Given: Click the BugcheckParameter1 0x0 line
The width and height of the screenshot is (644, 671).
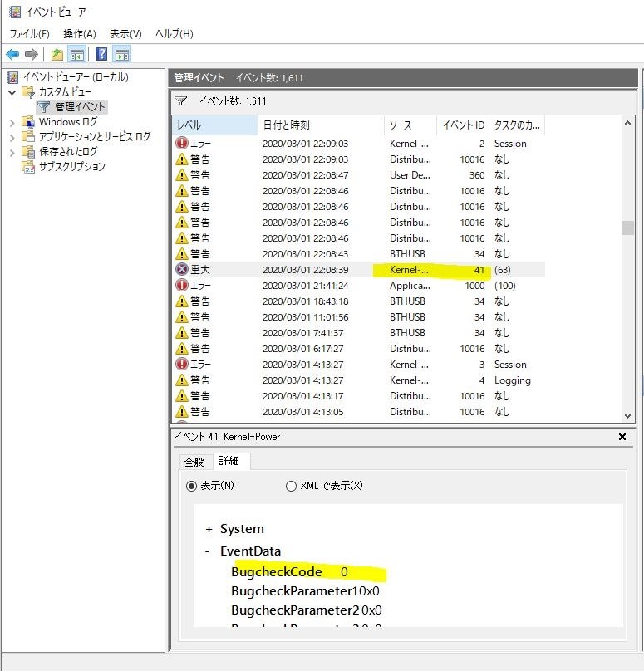Looking at the screenshot, I should click(305, 591).
